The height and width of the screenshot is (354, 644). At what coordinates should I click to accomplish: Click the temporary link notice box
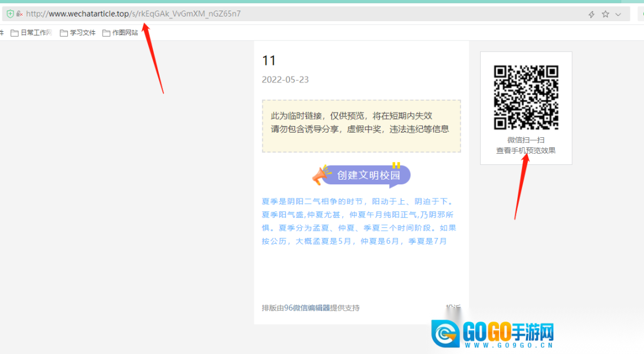(361, 126)
